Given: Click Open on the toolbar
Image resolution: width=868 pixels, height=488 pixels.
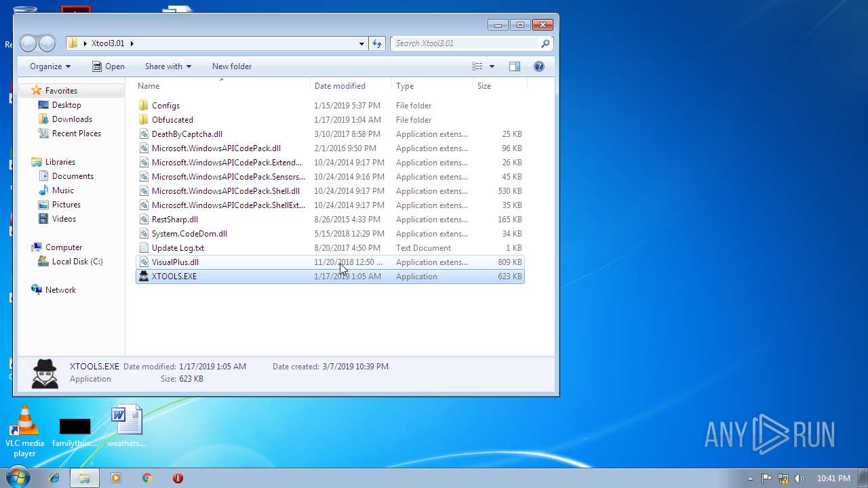Looking at the screenshot, I should [108, 66].
